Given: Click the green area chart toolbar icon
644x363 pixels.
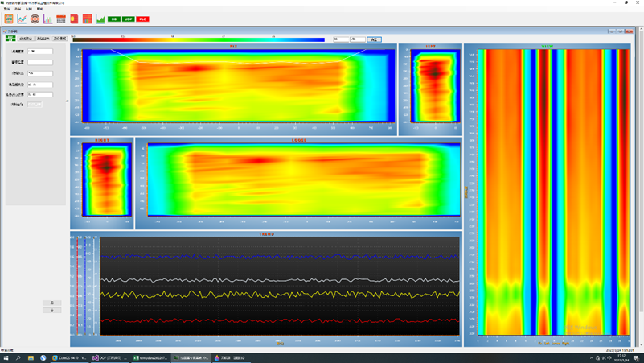Looking at the screenshot, I should point(100,19).
